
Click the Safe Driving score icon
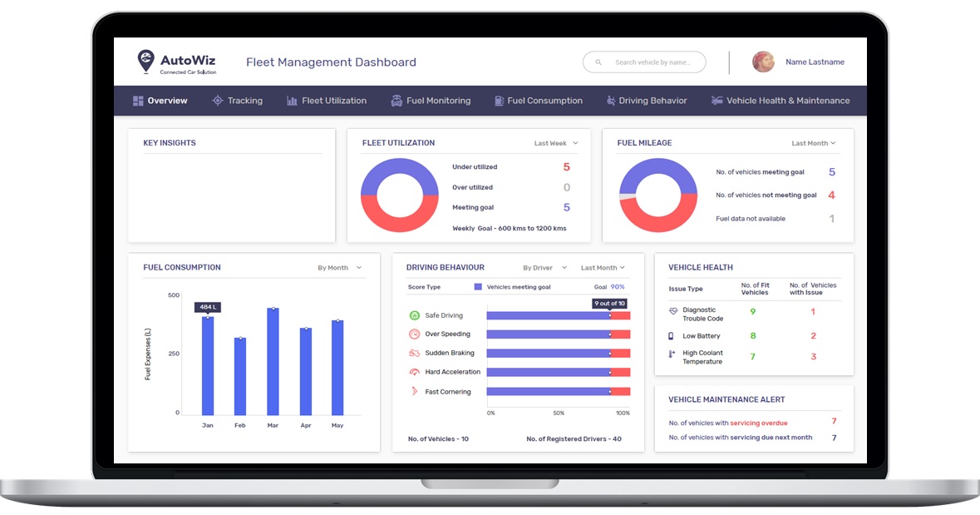click(415, 315)
